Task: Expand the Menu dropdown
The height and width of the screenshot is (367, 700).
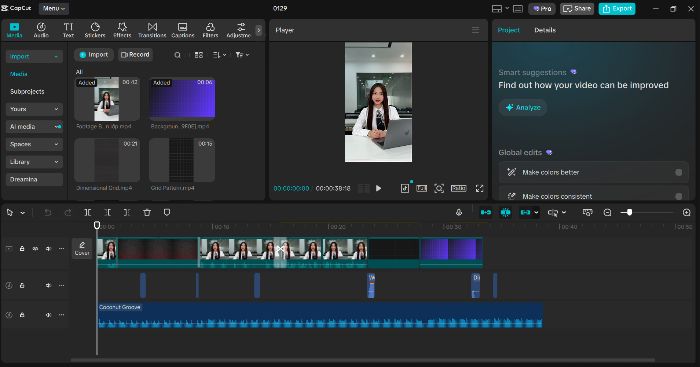Action: coord(54,8)
